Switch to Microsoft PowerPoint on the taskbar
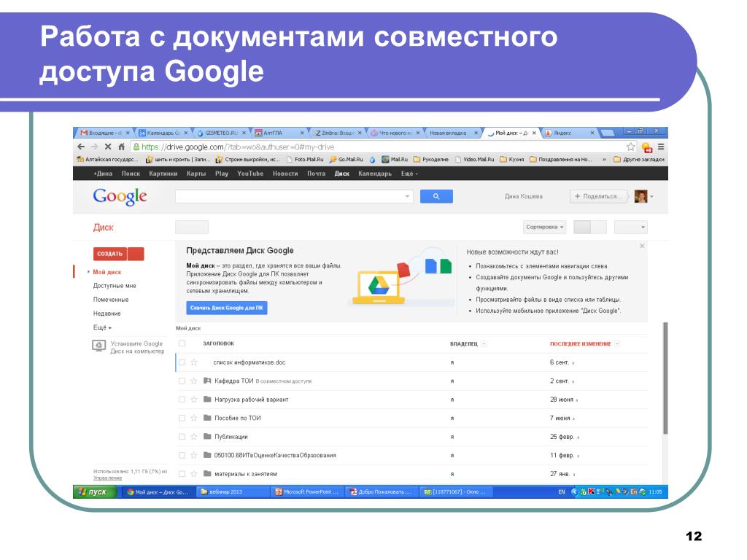The image size is (747, 560). tap(307, 492)
